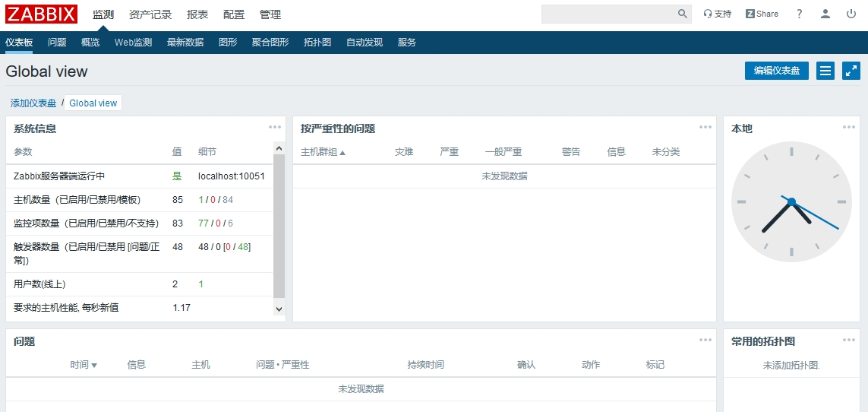This screenshot has height=412, width=868.
Task: Open the help question mark icon
Action: pyautogui.click(x=799, y=14)
